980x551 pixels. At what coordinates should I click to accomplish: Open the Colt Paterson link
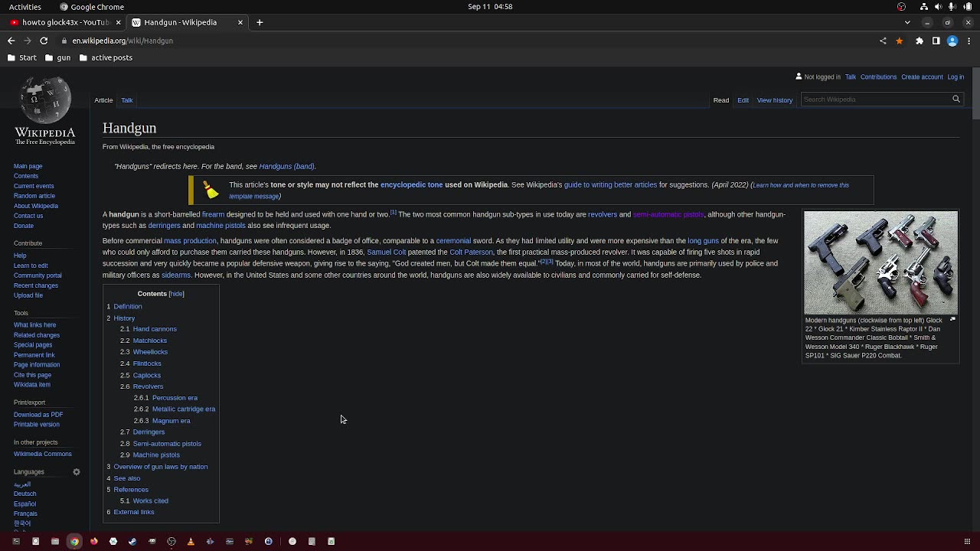pyautogui.click(x=471, y=252)
